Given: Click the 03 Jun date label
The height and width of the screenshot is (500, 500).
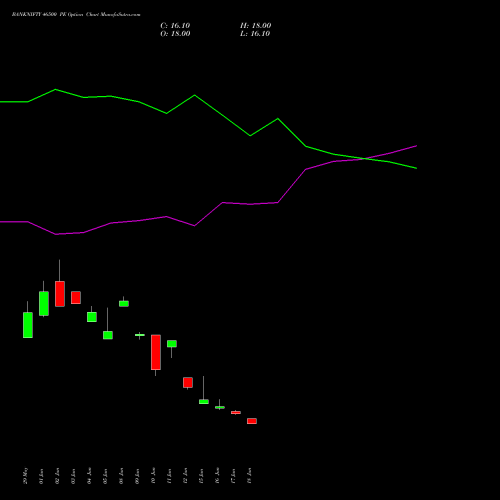Looking at the screenshot, I should 74,476.
